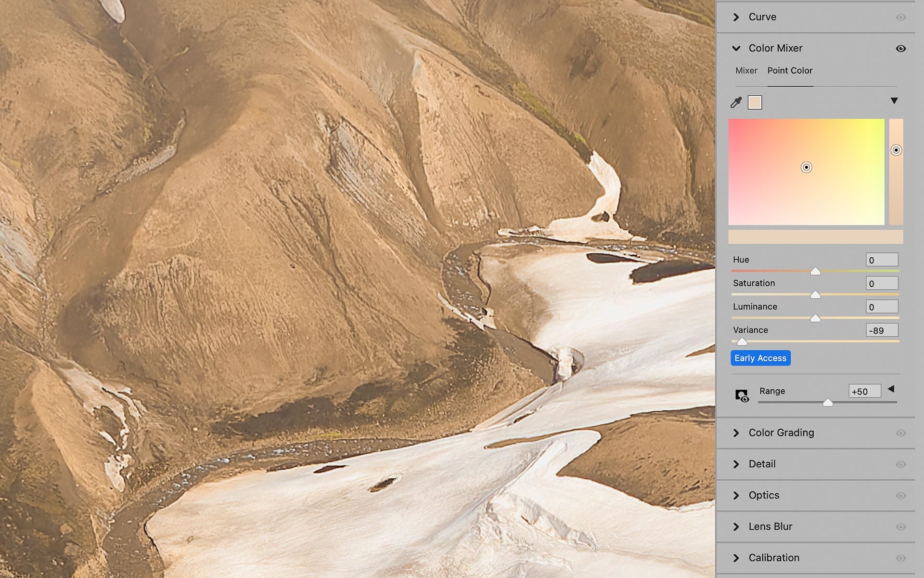The width and height of the screenshot is (924, 578).
Task: Open the swatch options dropdown triangle
Action: coord(894,101)
